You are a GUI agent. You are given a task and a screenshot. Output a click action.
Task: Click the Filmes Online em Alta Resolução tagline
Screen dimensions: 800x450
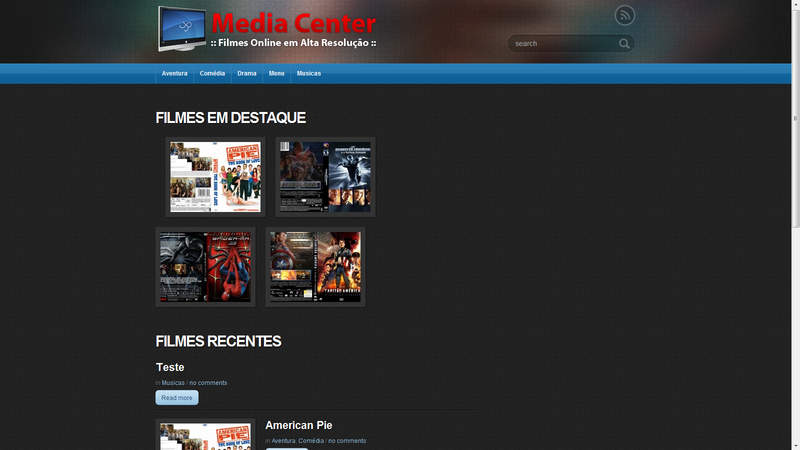point(293,43)
